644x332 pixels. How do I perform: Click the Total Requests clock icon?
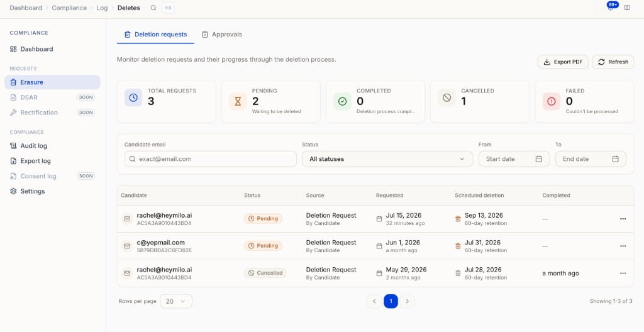click(133, 98)
